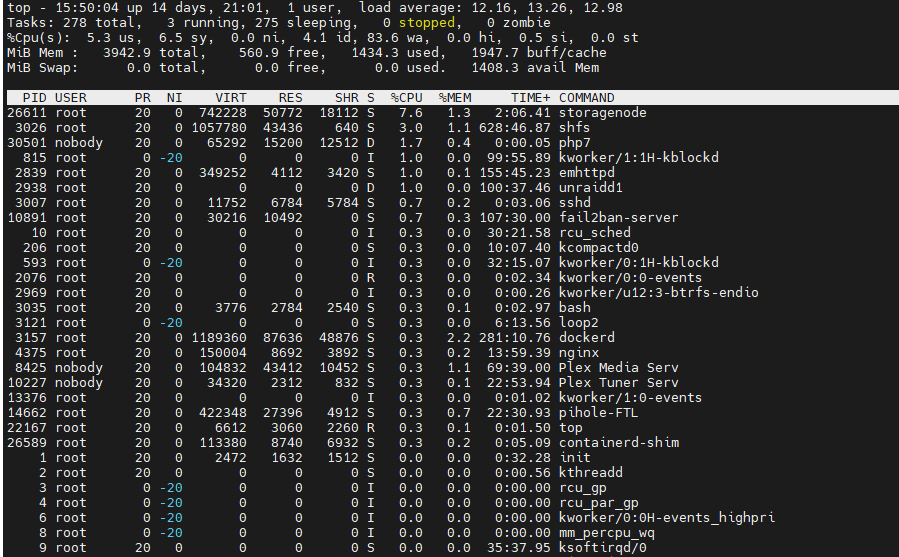Click PID 26611 in the list
This screenshot has height=557, width=899.
click(26, 113)
